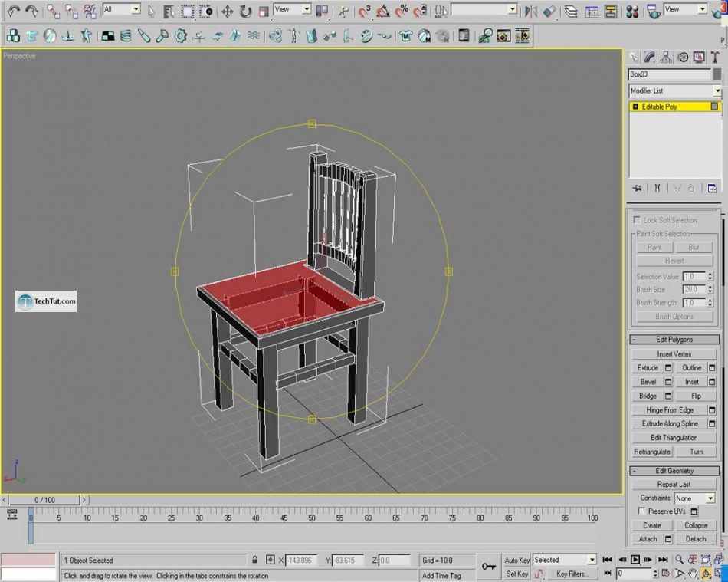Screen dimensions: 728x582
Task: Activate the Pan View hand tool
Action: pyautogui.click(x=693, y=574)
